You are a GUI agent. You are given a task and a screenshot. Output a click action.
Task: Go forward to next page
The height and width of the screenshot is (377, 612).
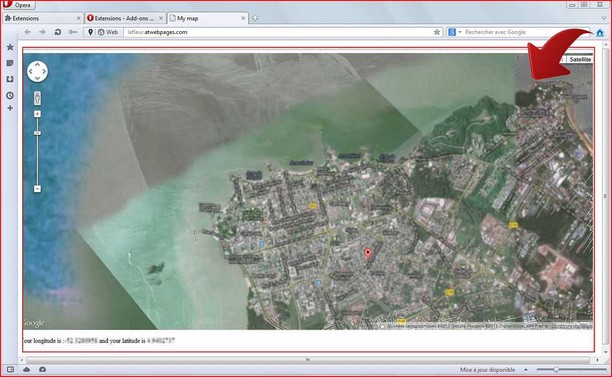coord(42,32)
